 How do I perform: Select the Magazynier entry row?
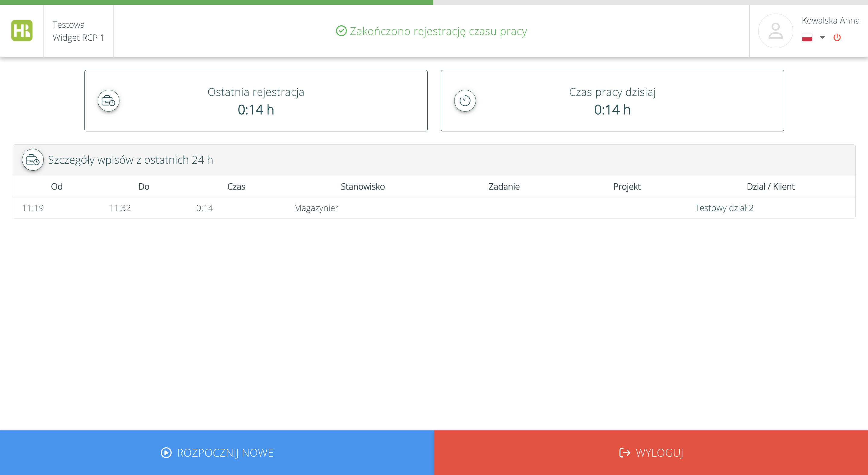(316, 208)
